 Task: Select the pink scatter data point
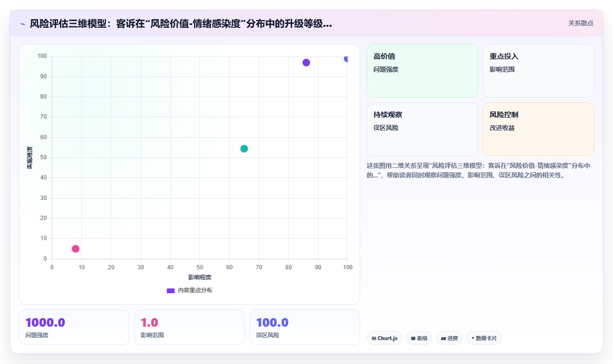tap(76, 249)
